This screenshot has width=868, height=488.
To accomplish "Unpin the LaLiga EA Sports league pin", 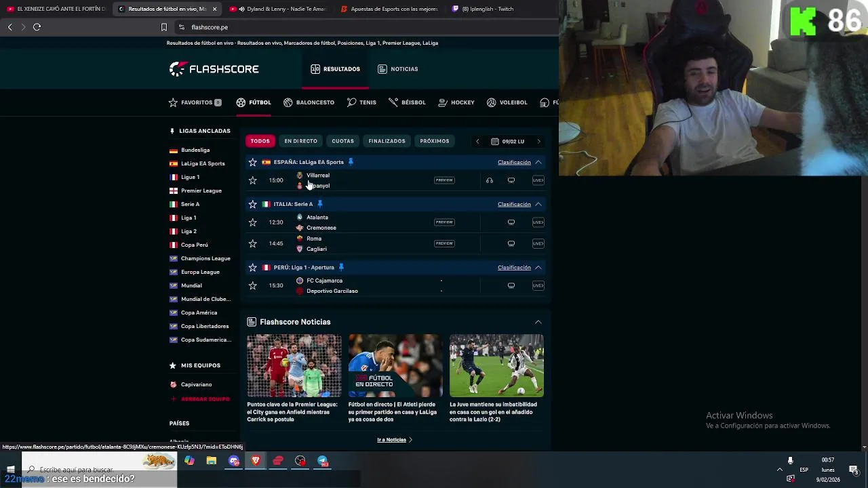I will [x=351, y=162].
